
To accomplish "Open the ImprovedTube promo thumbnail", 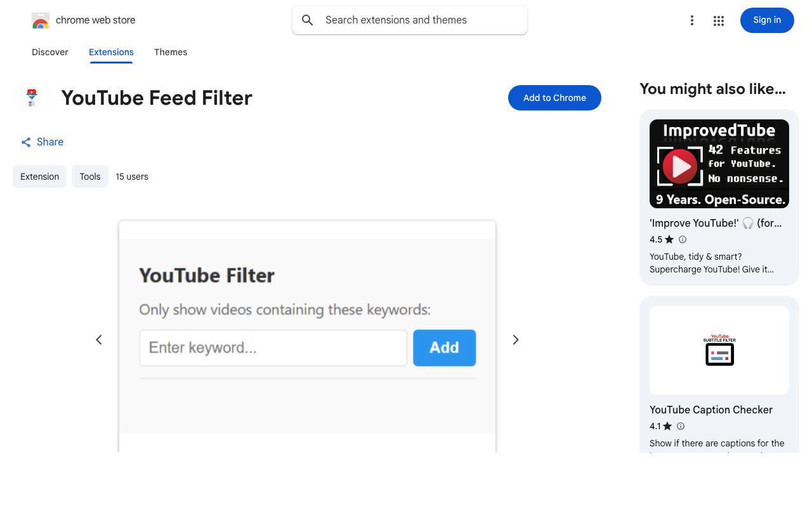I will pos(719,164).
